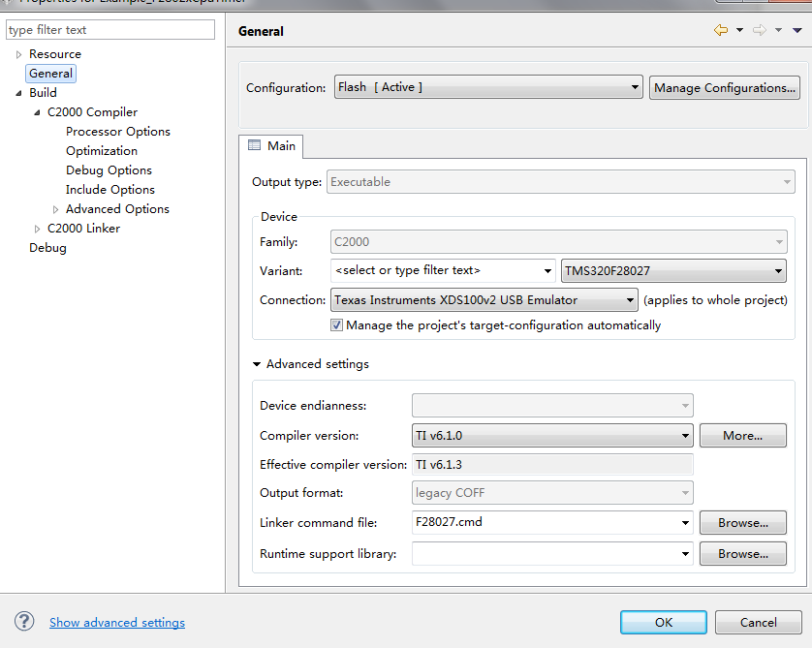Screen dimensions: 812x648
Task: Open the back history dropdown arrow
Action: click(x=739, y=31)
